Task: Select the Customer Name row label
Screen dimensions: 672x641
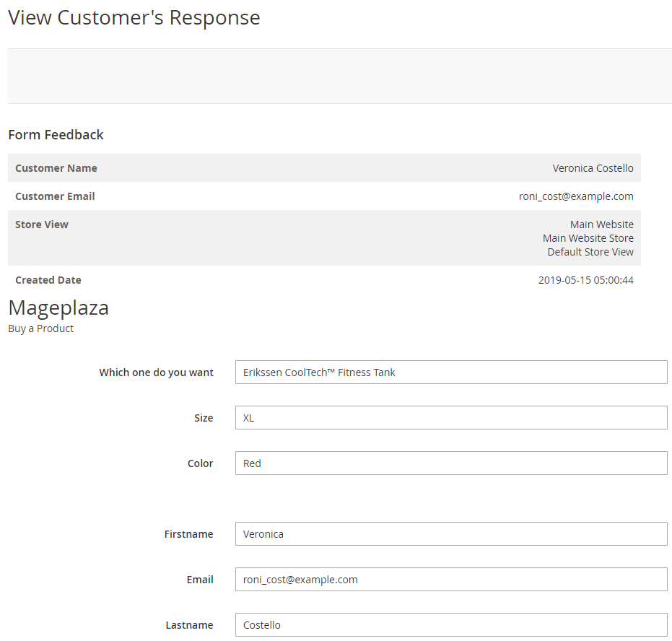Action: (x=56, y=168)
